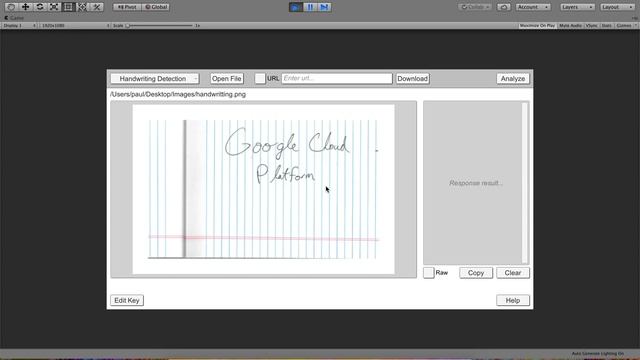Click Auto Generate Lighting status text
The image size is (640, 360).
point(598,353)
